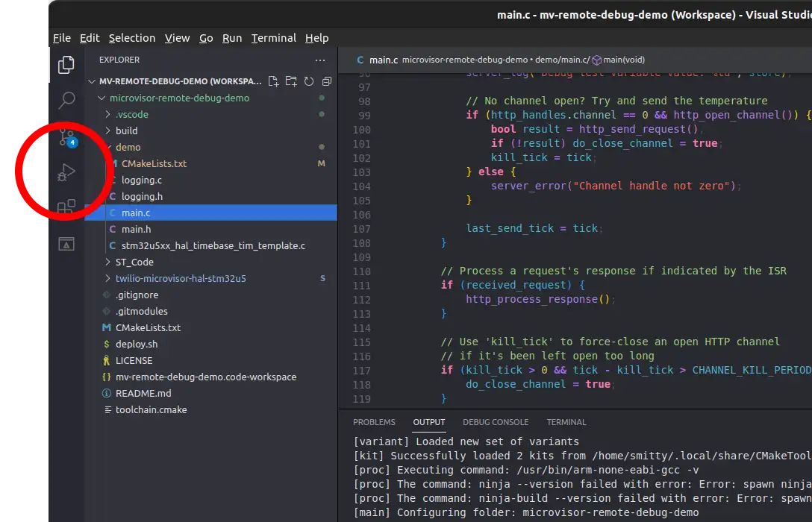
Task: Open the Search view in activity bar
Action: tap(66, 100)
